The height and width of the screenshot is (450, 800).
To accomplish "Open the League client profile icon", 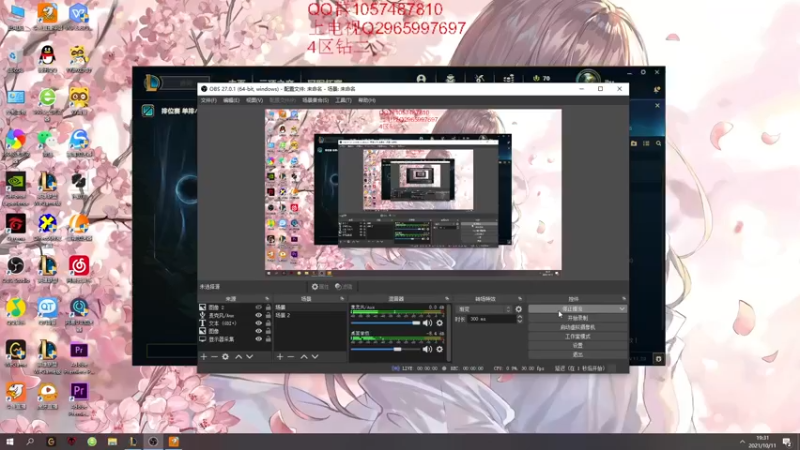I will click(x=421, y=79).
